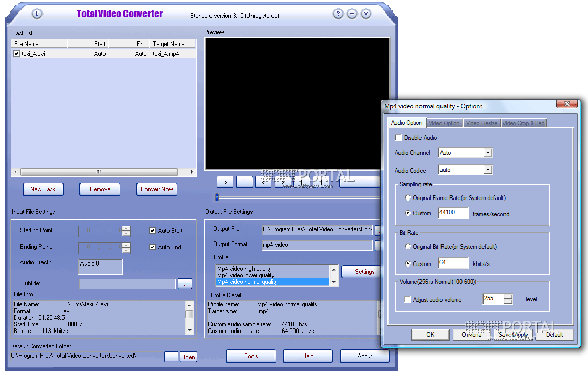Minimize Total Video Converter with minus icon
This screenshot has width=588, height=376.
(352, 14)
